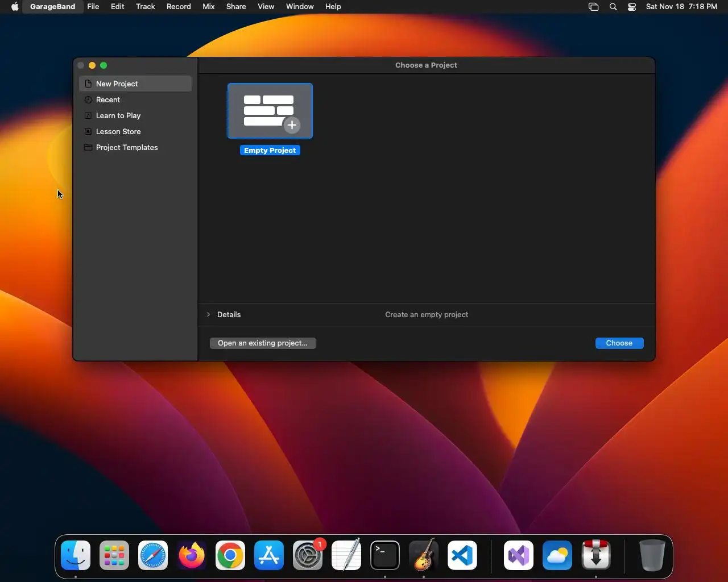Open TextEdit from the Dock
This screenshot has height=582, width=728.
pyautogui.click(x=346, y=555)
